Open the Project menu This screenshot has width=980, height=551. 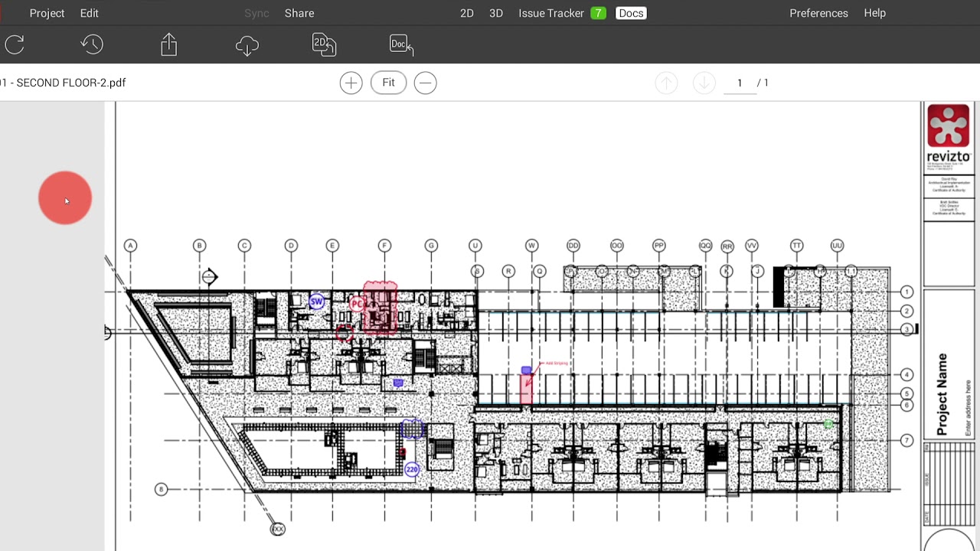(x=47, y=13)
